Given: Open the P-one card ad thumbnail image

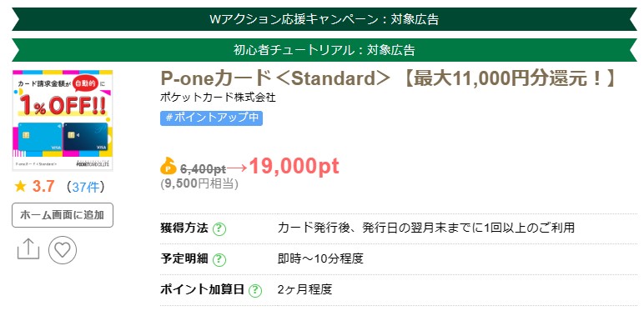Looking at the screenshot, I should [63, 120].
